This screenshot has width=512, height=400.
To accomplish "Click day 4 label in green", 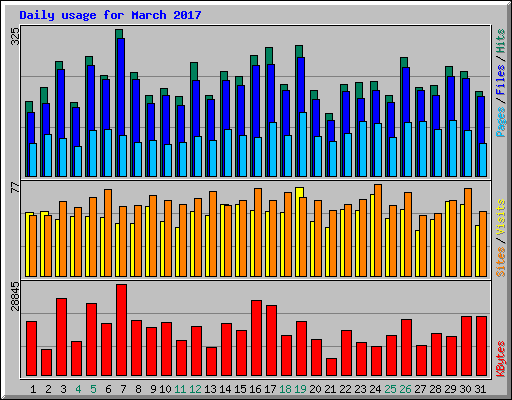I will pos(78,389).
